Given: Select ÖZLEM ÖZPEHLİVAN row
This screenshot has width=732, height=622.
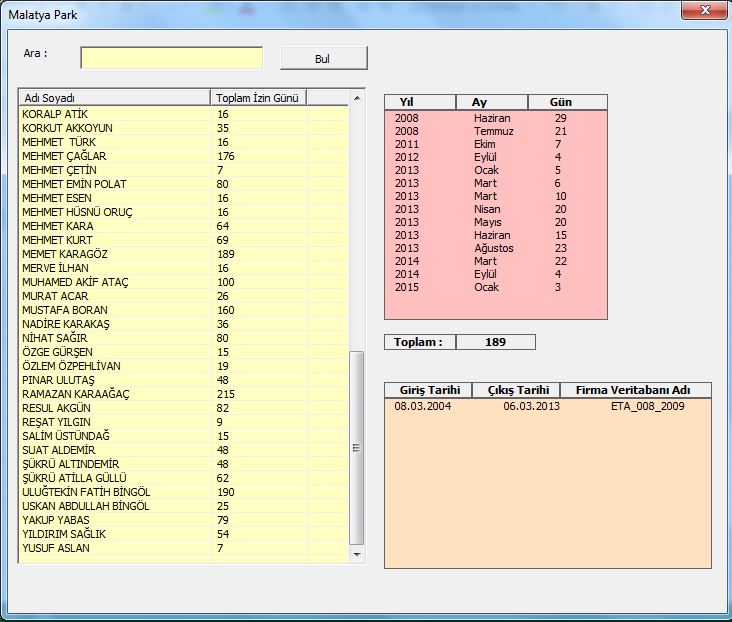Looking at the screenshot, I should coord(184,366).
